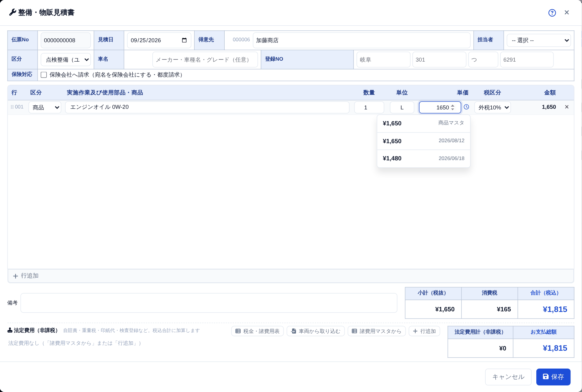Click the 車名 maker and model field
Image resolution: width=582 pixels, height=392 pixels.
tap(205, 59)
